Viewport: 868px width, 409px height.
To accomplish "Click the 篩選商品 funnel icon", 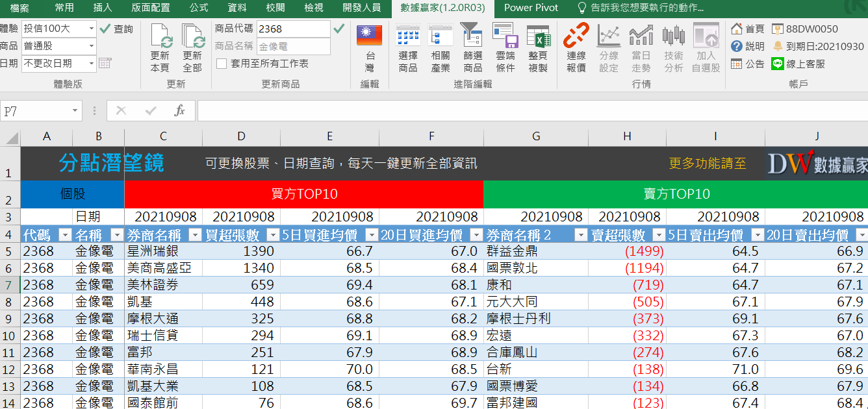I will (x=472, y=35).
